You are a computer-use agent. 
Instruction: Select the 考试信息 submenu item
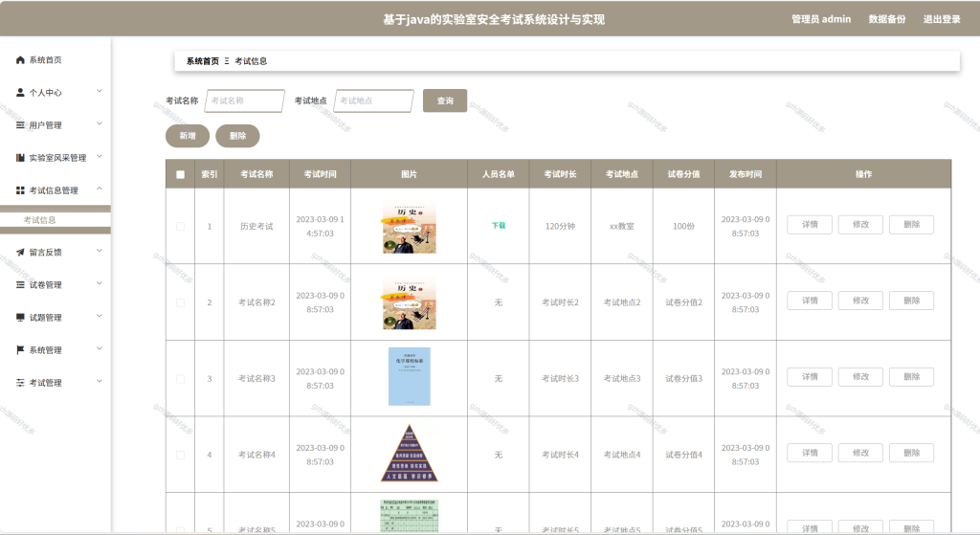tap(56, 220)
